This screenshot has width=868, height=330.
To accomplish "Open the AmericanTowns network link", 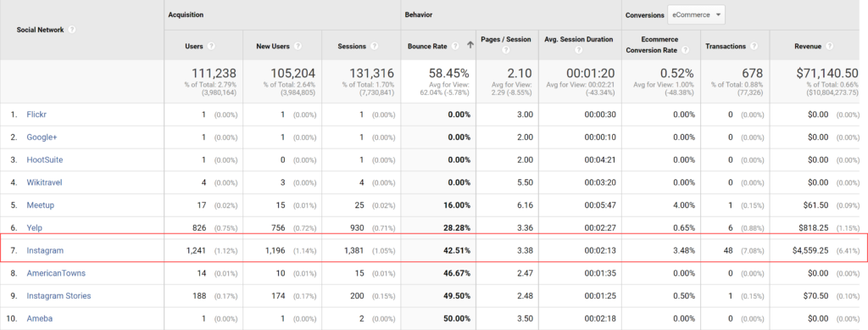I will tap(56, 273).
